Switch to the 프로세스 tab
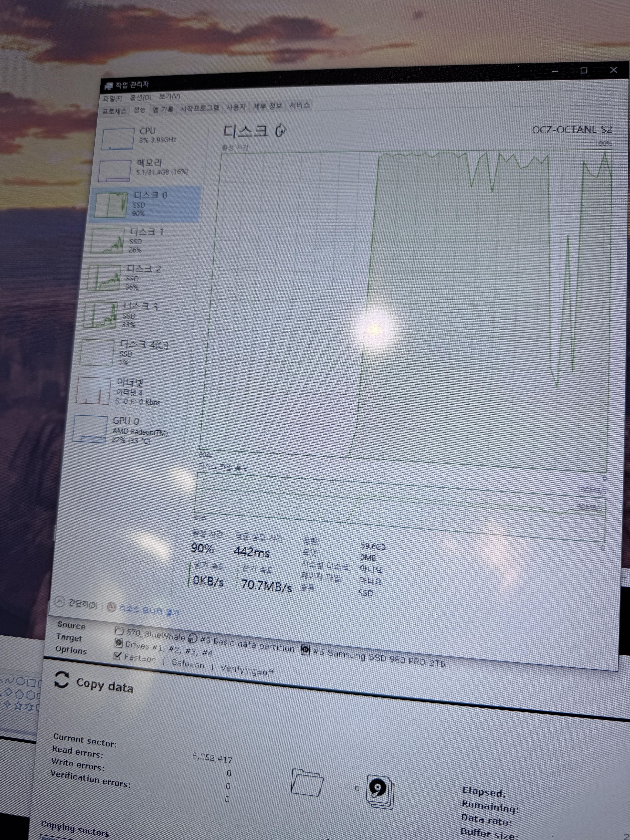The width and height of the screenshot is (630, 840). (x=115, y=111)
